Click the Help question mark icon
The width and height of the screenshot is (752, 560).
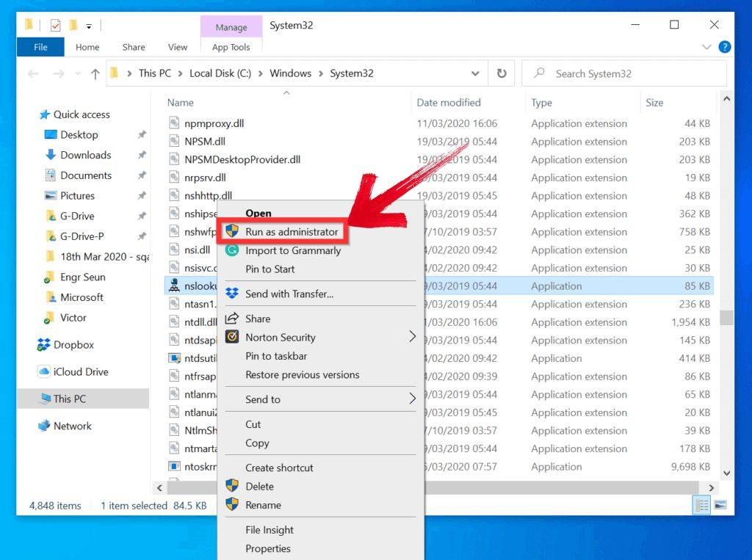725,47
